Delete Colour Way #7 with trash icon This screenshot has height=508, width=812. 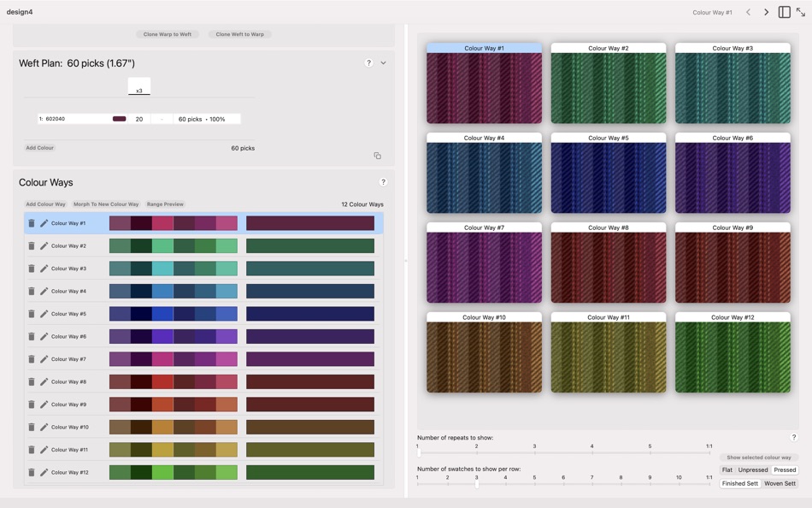[31, 358]
